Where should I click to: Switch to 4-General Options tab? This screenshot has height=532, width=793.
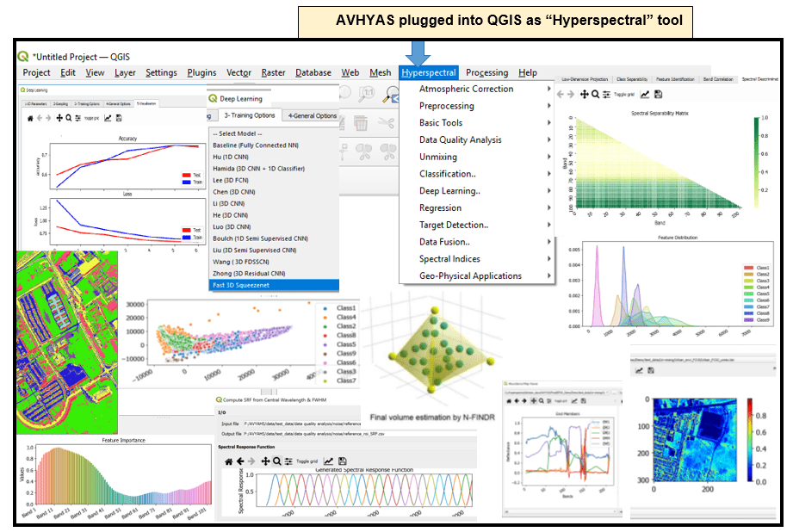pos(312,116)
